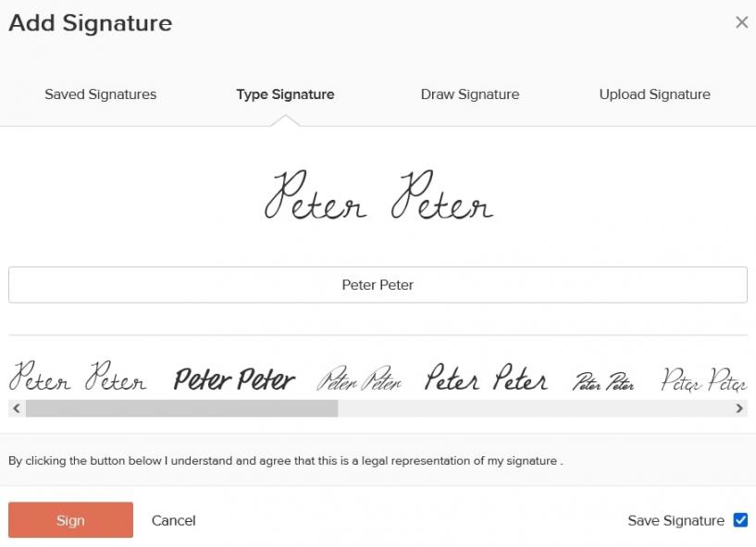Viewport: 756px width, 547px height.
Task: Uncheck the Save Signature checkbox
Action: point(740,520)
